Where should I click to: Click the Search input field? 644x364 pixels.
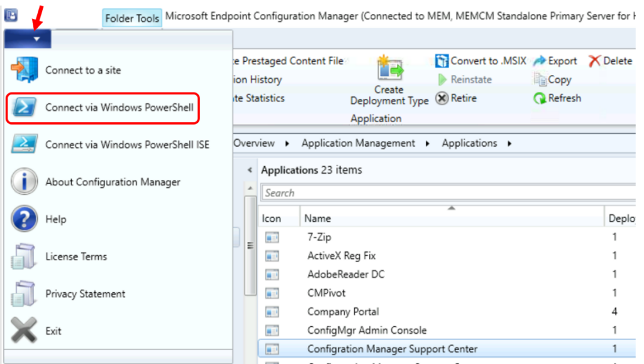pos(448,193)
